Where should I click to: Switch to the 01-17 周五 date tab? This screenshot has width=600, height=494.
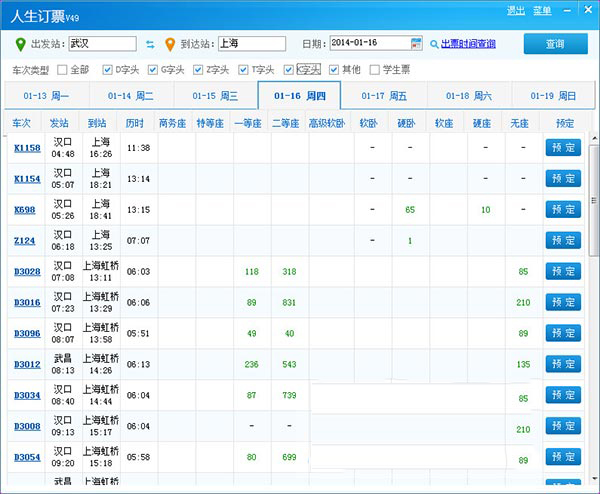point(384,96)
